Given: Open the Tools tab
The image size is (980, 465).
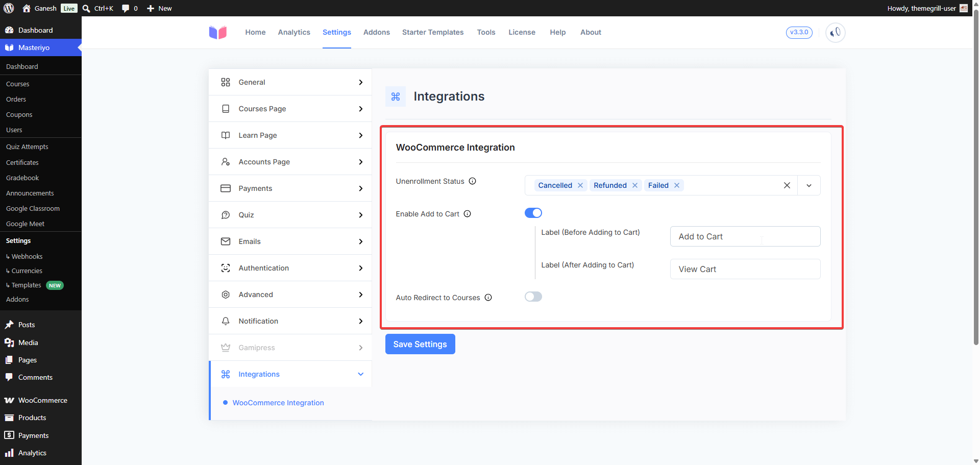Looking at the screenshot, I should (x=486, y=32).
